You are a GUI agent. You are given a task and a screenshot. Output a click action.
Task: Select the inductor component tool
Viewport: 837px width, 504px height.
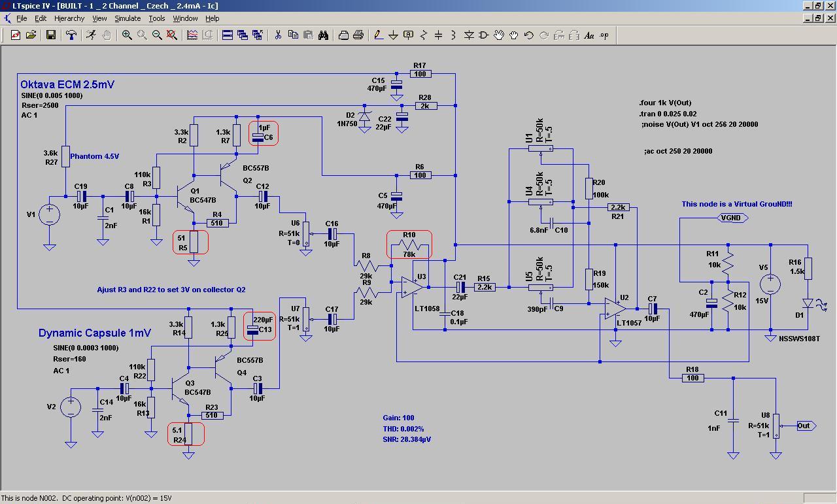pos(453,35)
